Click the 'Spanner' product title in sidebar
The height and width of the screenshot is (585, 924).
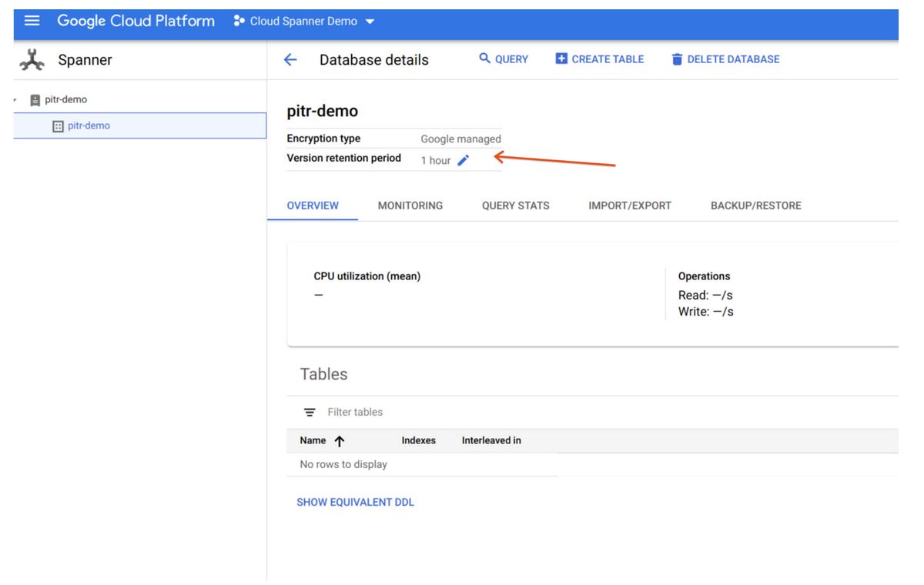click(x=85, y=60)
